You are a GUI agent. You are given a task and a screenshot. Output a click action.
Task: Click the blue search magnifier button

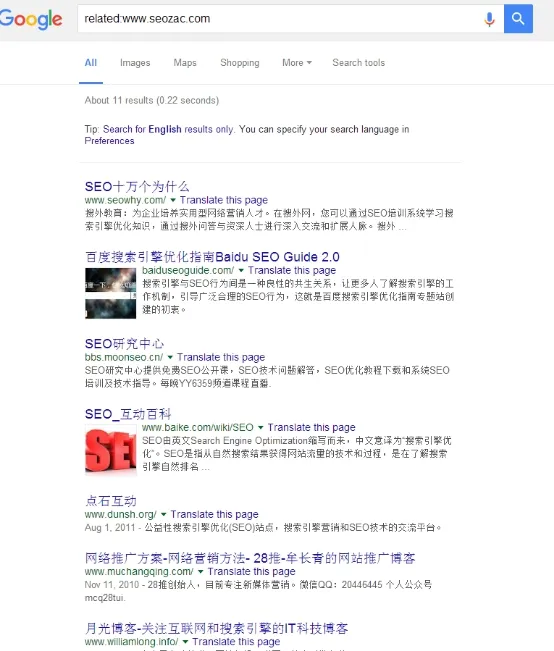pos(518,19)
